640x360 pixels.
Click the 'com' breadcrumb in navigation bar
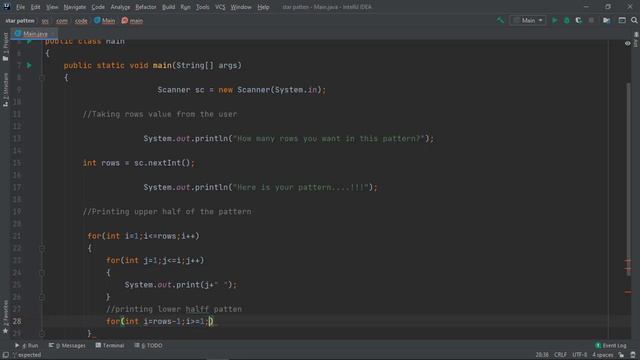pos(62,21)
